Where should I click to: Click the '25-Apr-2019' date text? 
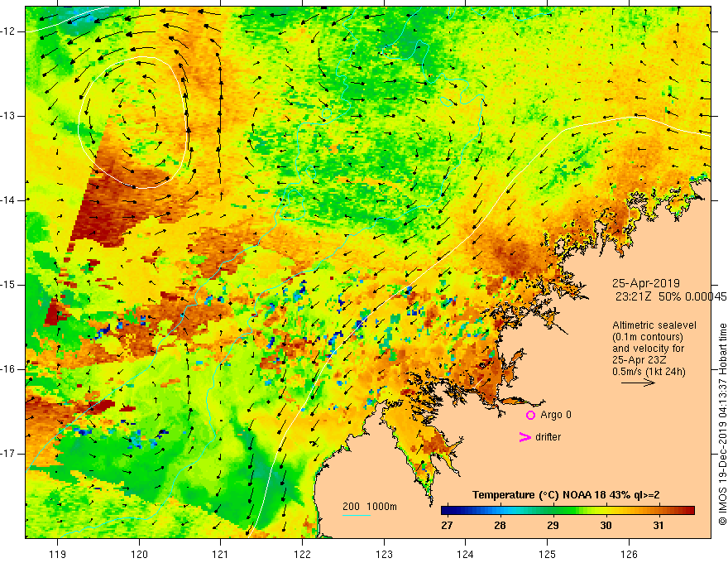click(646, 283)
